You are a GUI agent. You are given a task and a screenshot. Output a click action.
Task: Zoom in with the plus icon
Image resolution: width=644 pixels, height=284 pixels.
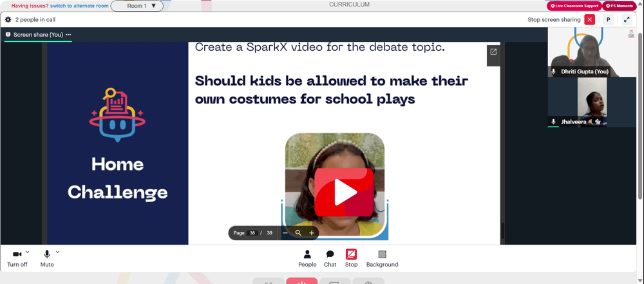[x=311, y=233]
